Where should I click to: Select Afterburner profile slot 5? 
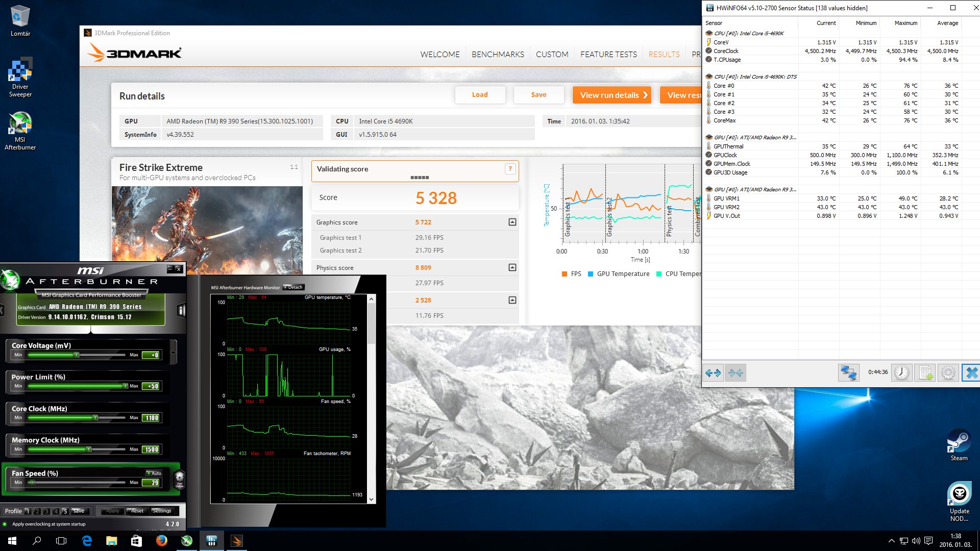(65, 511)
